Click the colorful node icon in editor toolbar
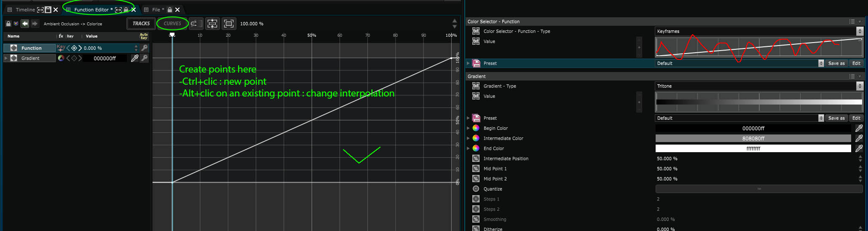 (16, 24)
